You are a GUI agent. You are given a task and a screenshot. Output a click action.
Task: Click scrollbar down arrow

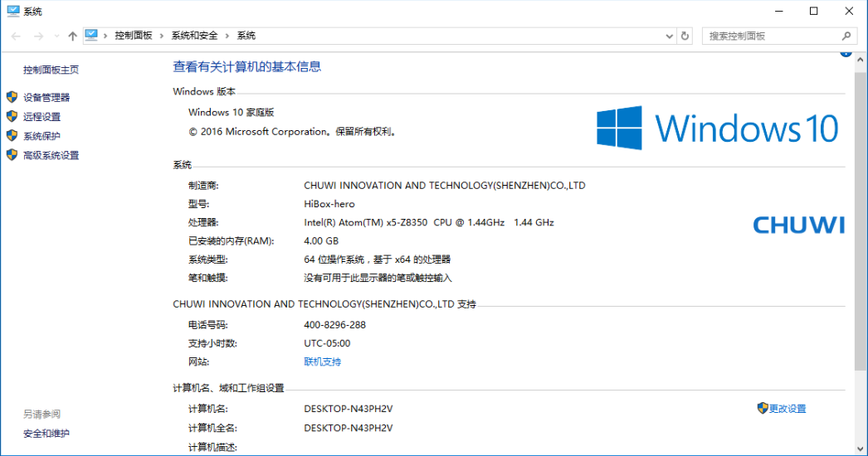(x=861, y=449)
